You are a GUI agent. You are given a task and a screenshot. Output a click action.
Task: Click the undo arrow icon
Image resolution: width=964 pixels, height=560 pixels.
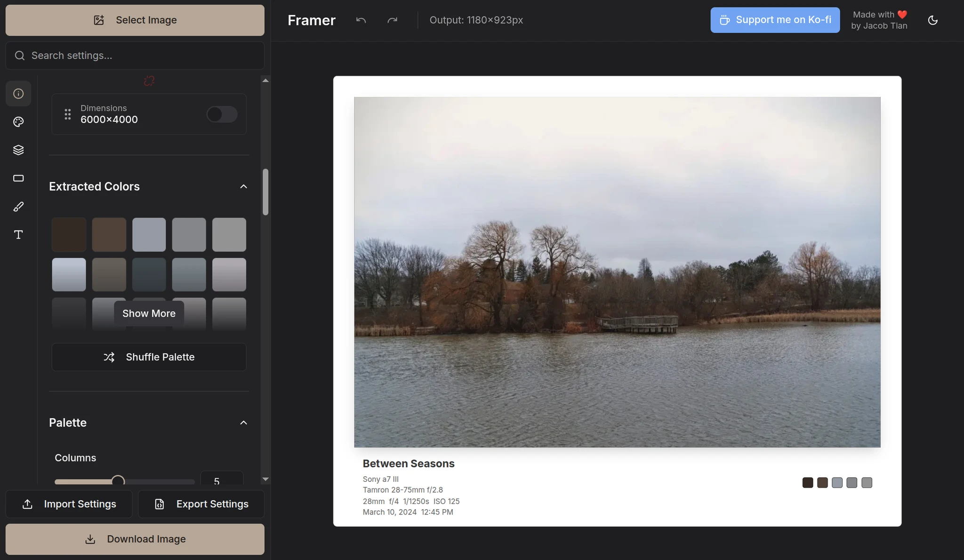pyautogui.click(x=361, y=20)
